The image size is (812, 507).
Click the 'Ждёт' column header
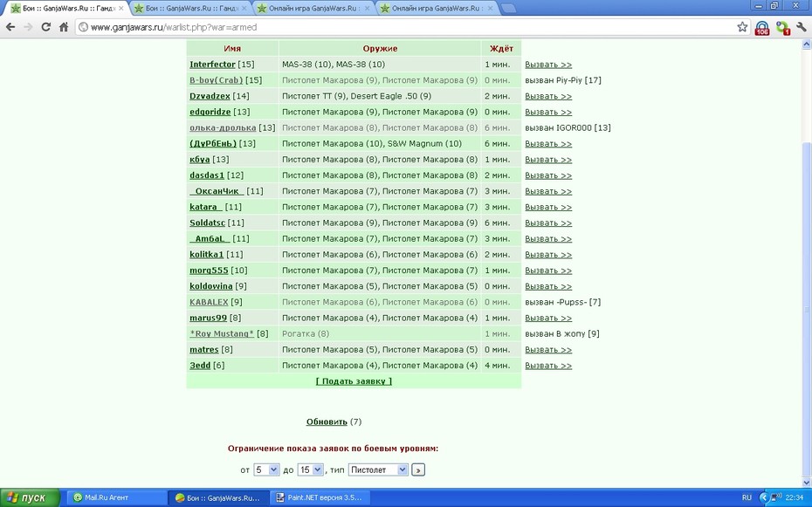click(501, 49)
